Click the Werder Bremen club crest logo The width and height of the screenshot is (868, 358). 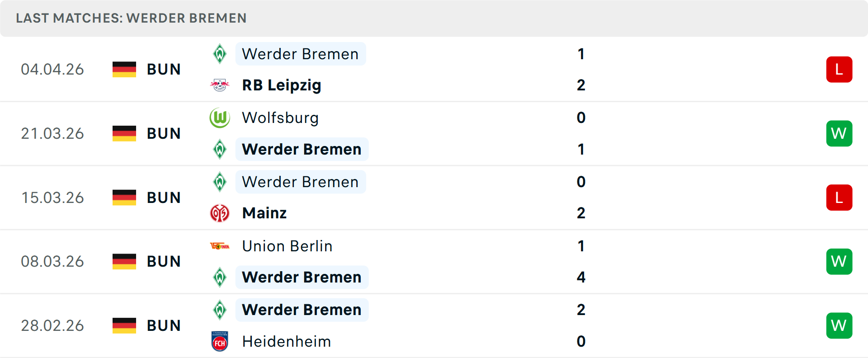point(220,53)
